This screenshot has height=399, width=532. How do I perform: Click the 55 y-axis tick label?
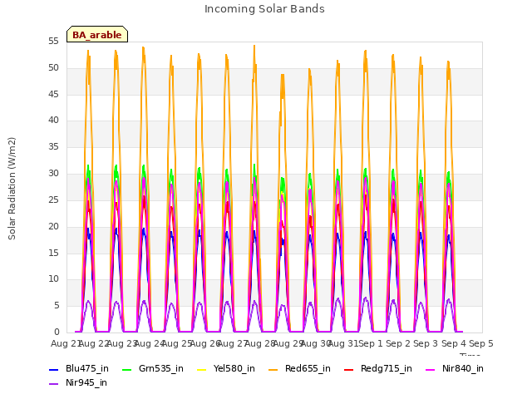pos(53,42)
